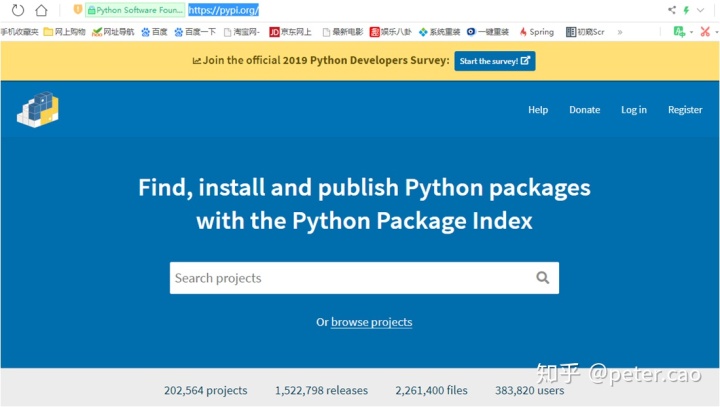Click the green translate extension icon
Image resolution: width=720 pixels, height=407 pixels.
pos(679,31)
